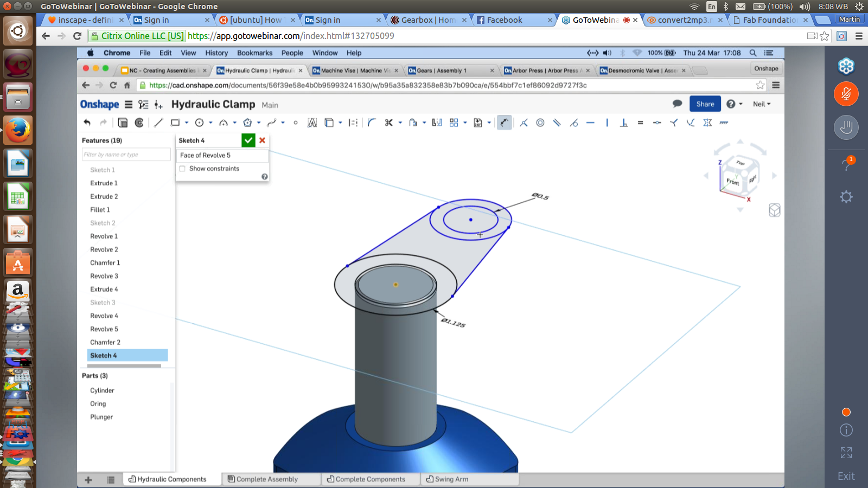This screenshot has width=868, height=488.
Task: Apply the Equal constraint tool
Action: coord(640,123)
